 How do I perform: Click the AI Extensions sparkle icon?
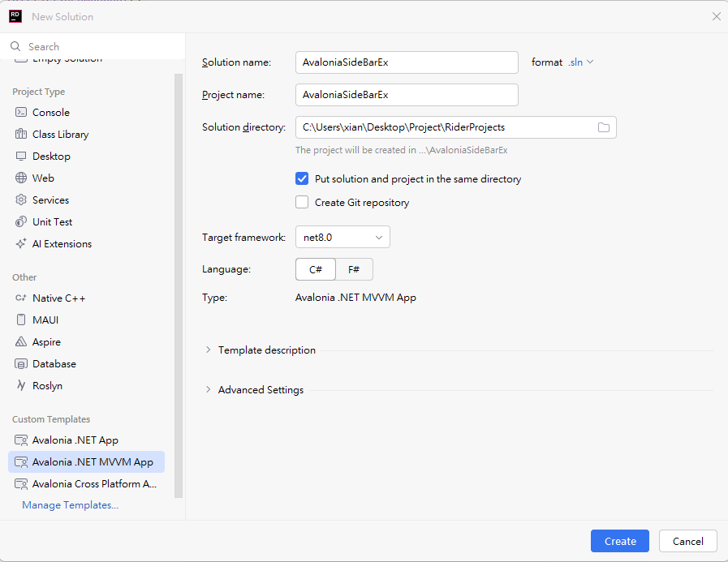point(21,244)
